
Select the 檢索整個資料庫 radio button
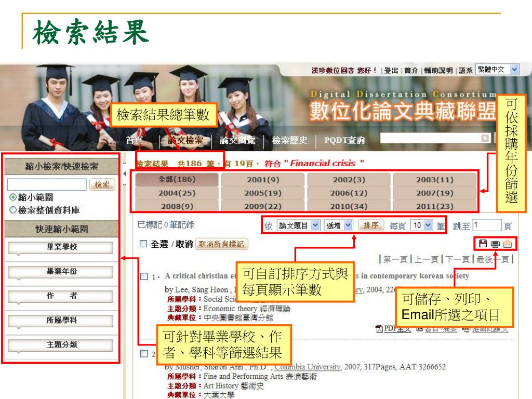point(13,210)
